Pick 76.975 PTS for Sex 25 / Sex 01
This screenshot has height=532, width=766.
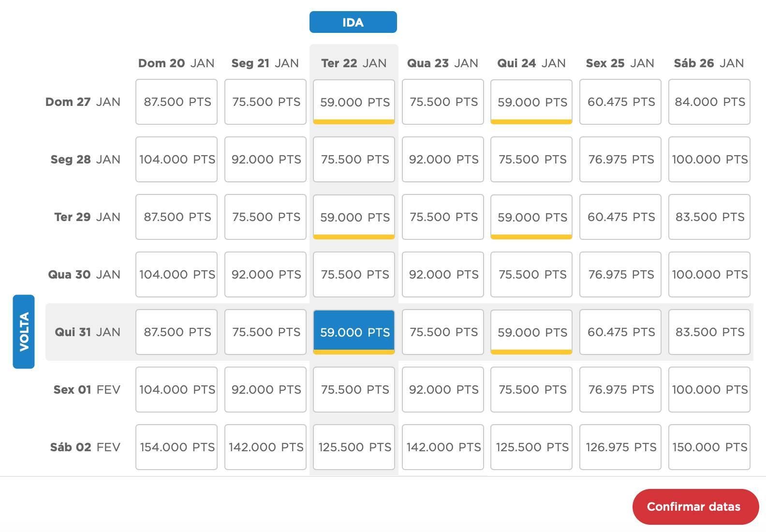tap(620, 390)
